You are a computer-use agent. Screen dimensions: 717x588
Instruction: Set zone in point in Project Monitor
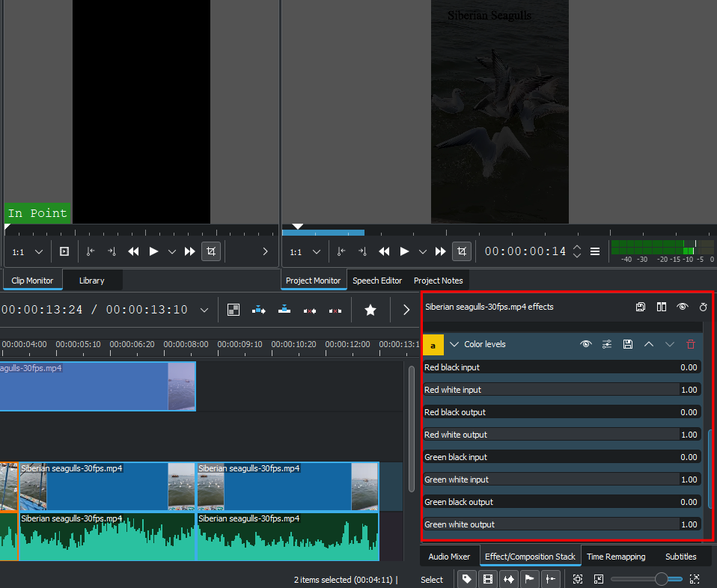coord(341,251)
